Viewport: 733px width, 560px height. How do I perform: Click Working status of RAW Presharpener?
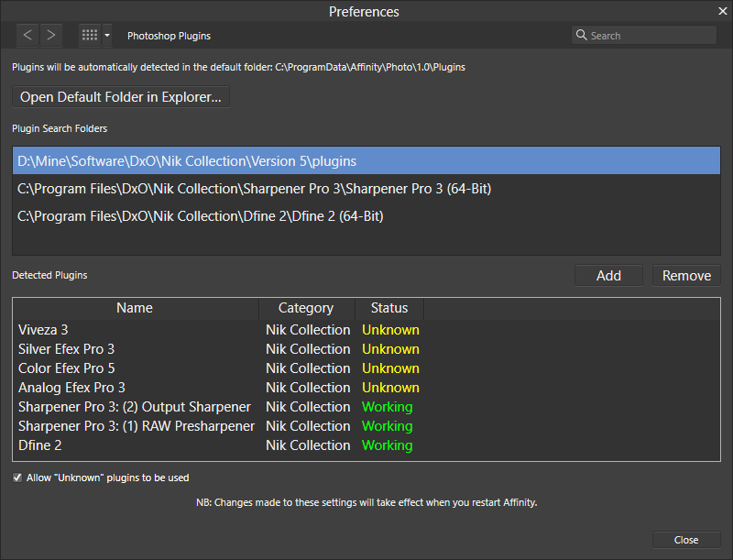pos(388,426)
